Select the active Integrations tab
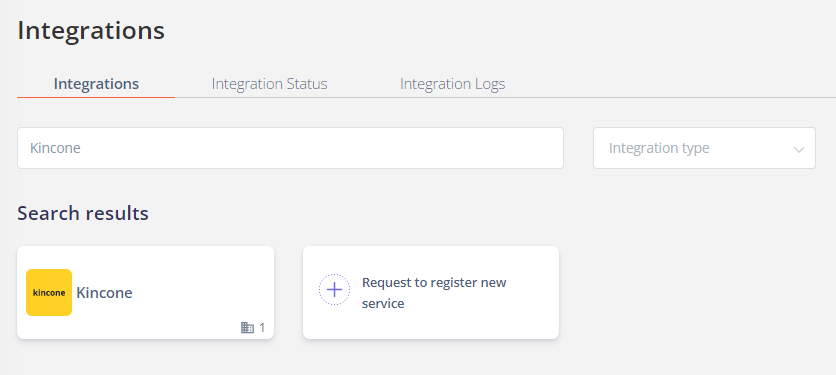 click(96, 84)
